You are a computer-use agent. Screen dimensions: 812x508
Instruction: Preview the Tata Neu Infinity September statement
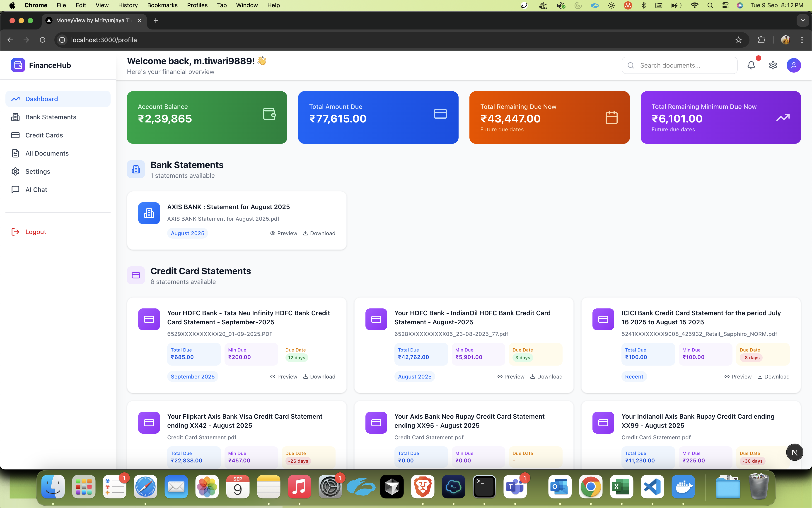(283, 377)
